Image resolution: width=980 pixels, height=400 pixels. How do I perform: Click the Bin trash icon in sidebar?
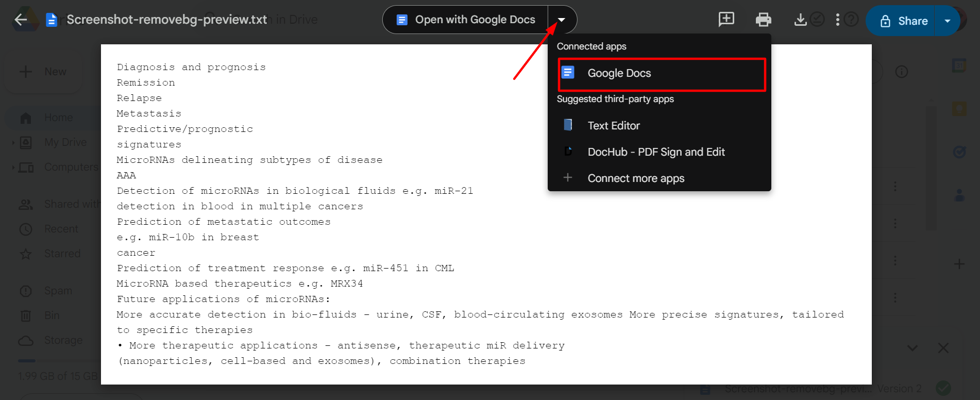coord(26,315)
